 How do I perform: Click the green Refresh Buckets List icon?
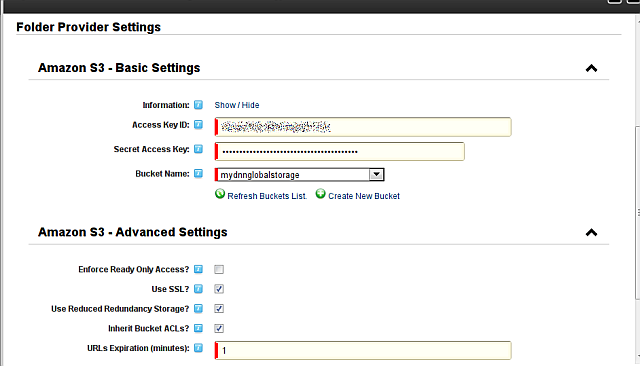coord(220,194)
